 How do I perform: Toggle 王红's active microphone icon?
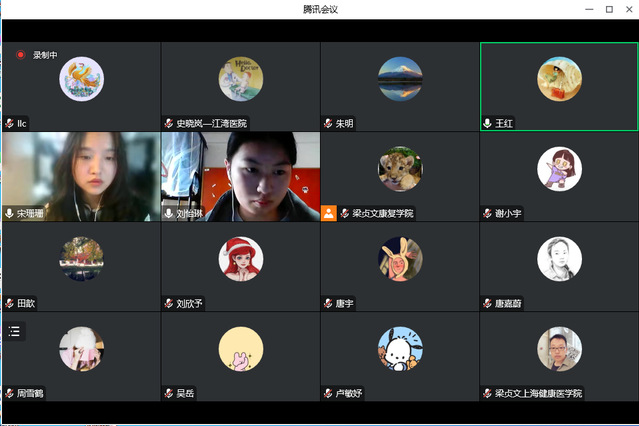click(x=488, y=124)
